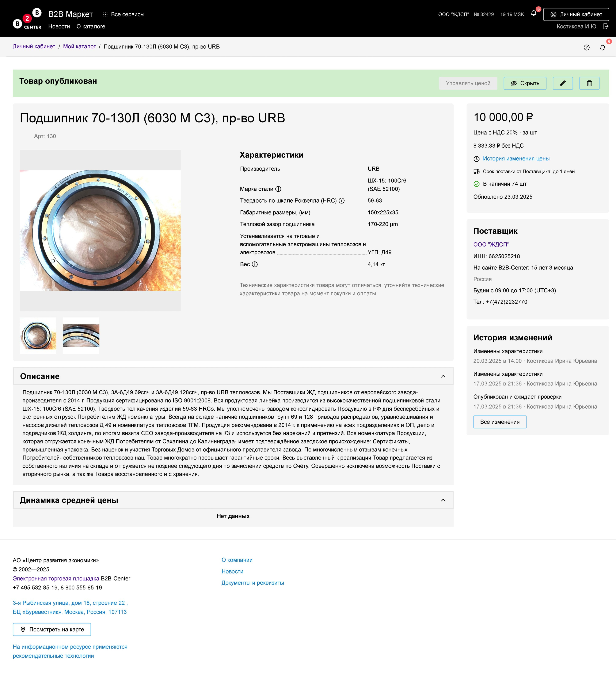
Task: Open О компании footer link
Action: 237,560
